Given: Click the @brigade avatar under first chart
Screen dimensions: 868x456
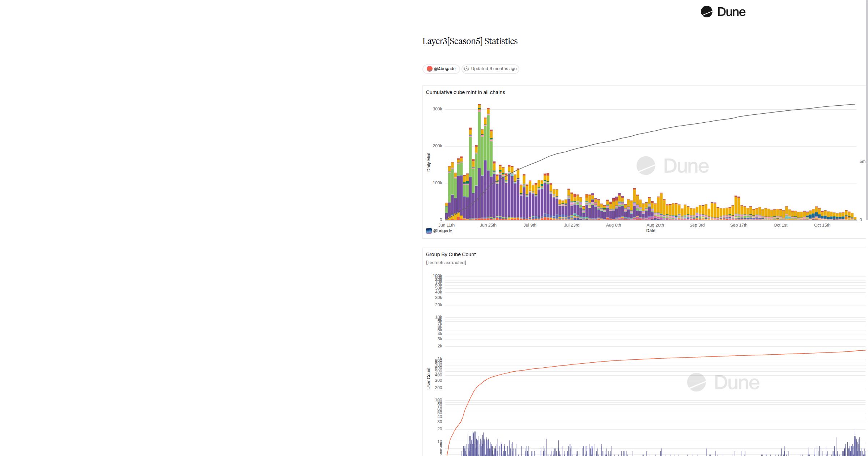Looking at the screenshot, I should [x=429, y=231].
